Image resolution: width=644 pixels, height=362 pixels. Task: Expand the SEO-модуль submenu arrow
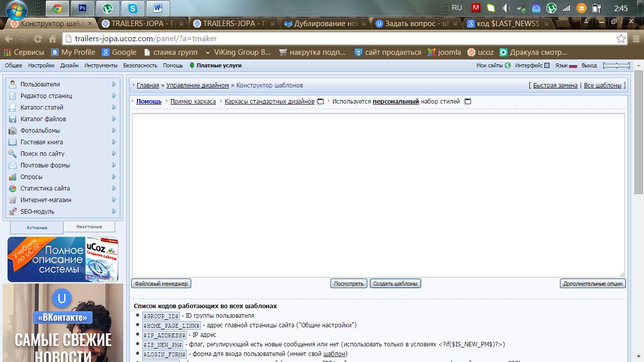coord(114,212)
